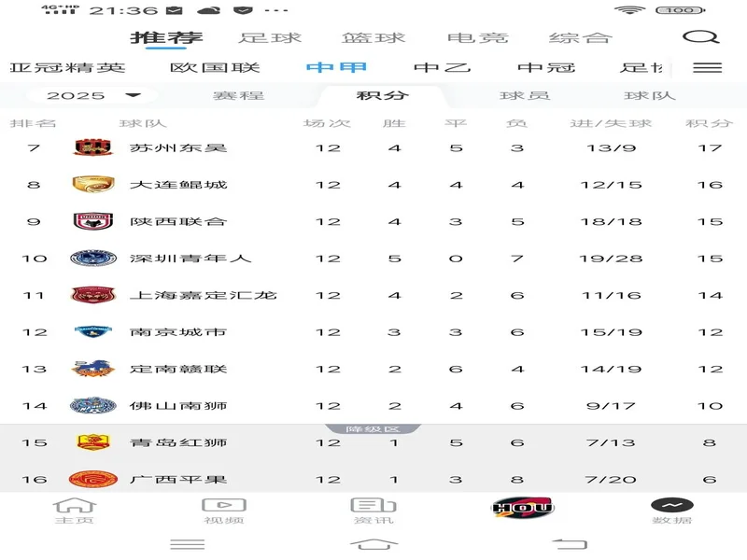Screen dimensions: 747x560
Task: Open the hamburger category menu
Action: pyautogui.click(x=708, y=67)
